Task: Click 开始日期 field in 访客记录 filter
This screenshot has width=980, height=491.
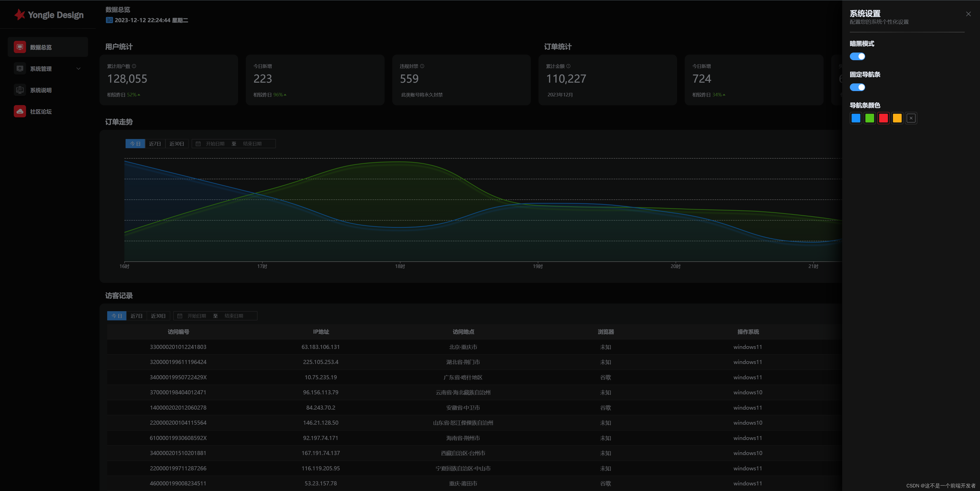Action: (196, 316)
